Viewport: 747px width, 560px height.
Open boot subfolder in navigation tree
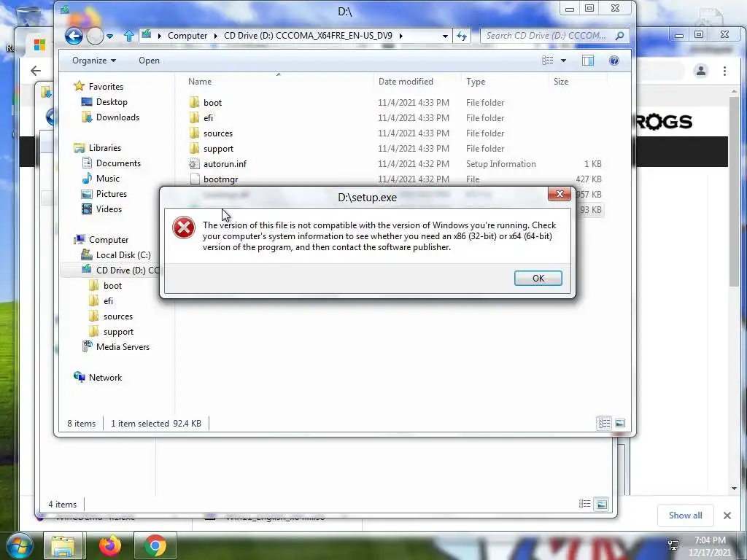112,286
